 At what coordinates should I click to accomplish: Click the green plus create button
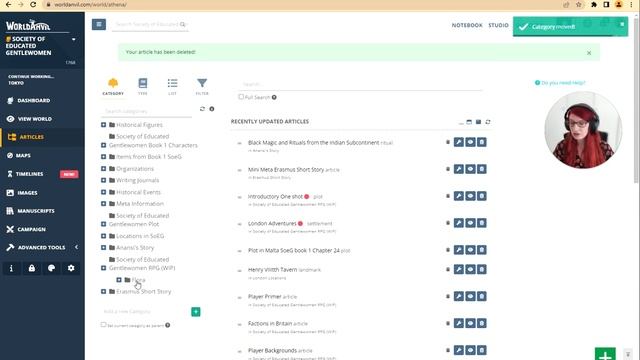coord(605,354)
